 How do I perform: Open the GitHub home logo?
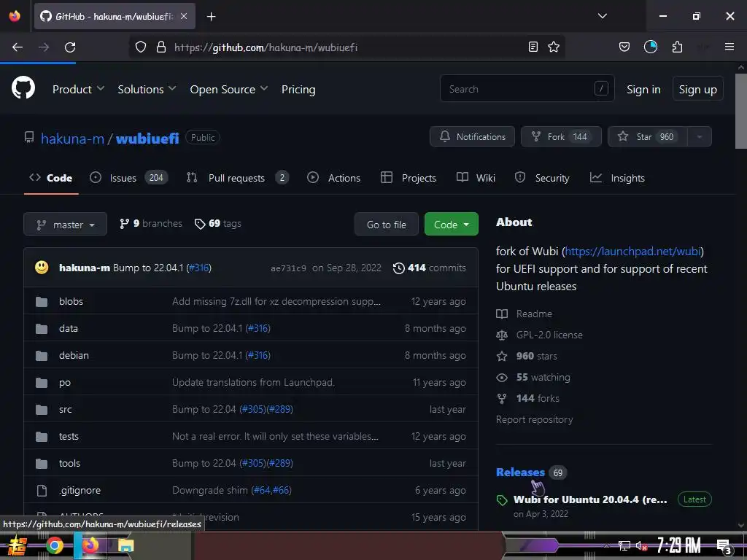click(23, 88)
